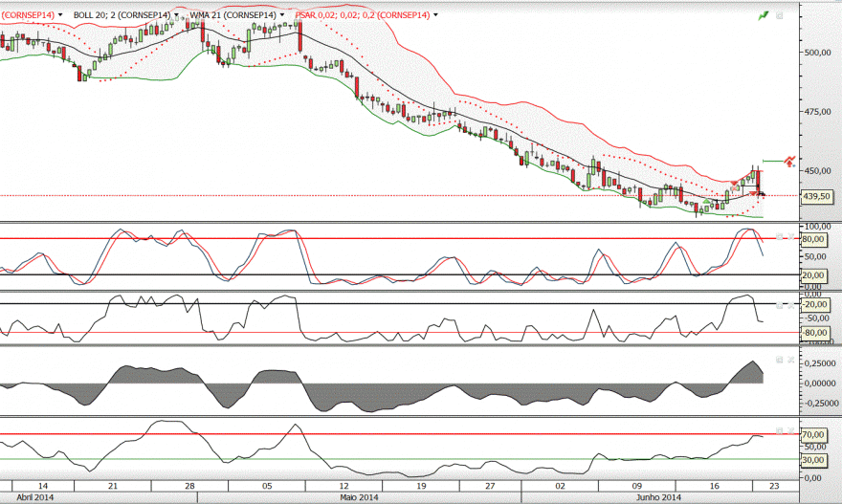Image resolution: width=842 pixels, height=504 pixels.
Task: Close the stochastic oscillator panel
Action: [791, 237]
